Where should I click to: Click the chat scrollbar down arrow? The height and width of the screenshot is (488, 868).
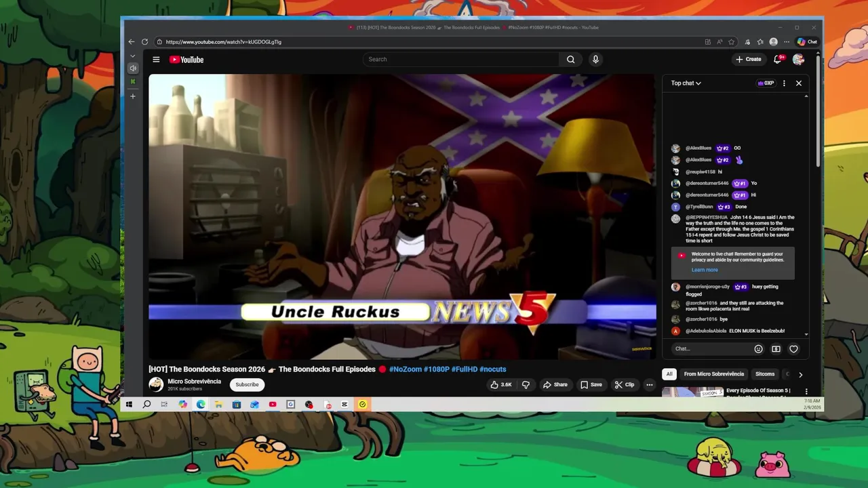click(806, 334)
